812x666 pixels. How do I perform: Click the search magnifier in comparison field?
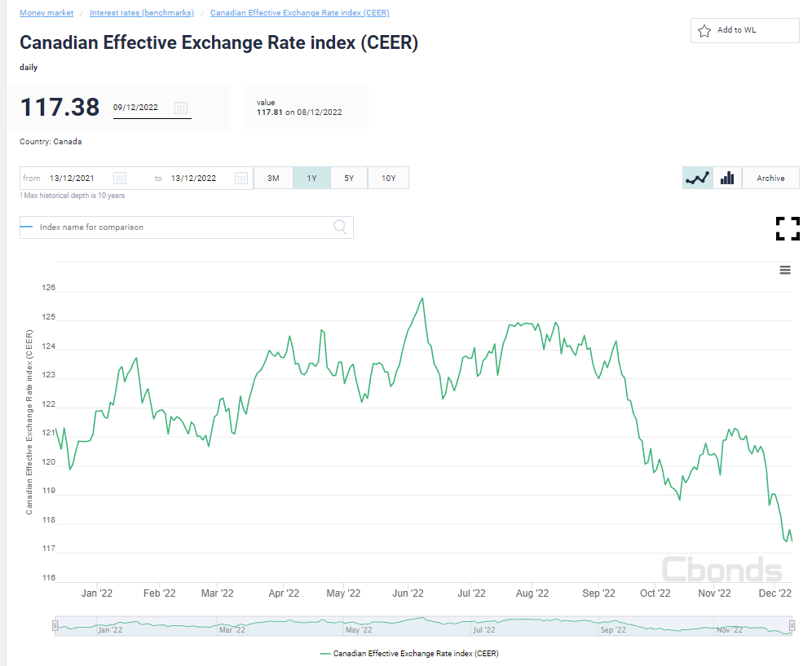pyautogui.click(x=340, y=227)
